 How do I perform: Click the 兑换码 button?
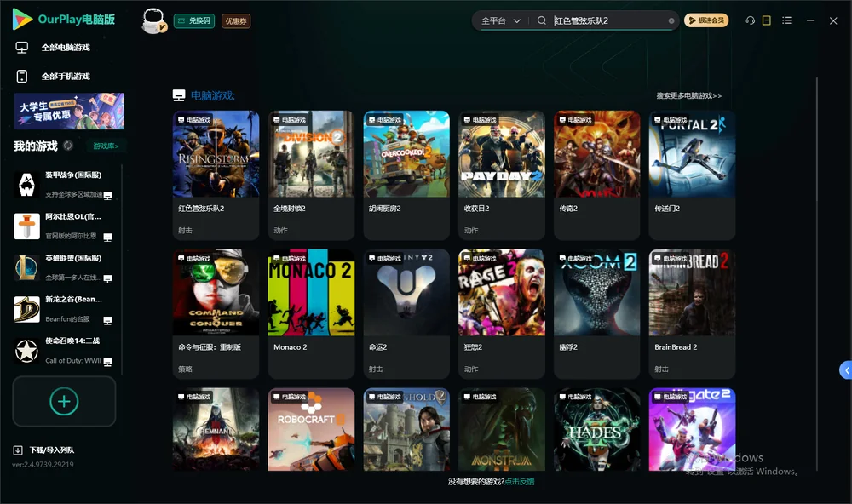tap(194, 21)
